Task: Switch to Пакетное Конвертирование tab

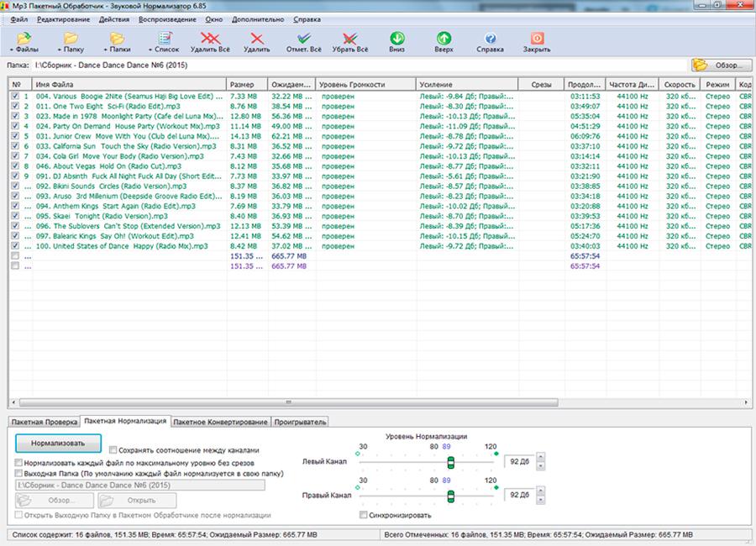Action: [220, 422]
